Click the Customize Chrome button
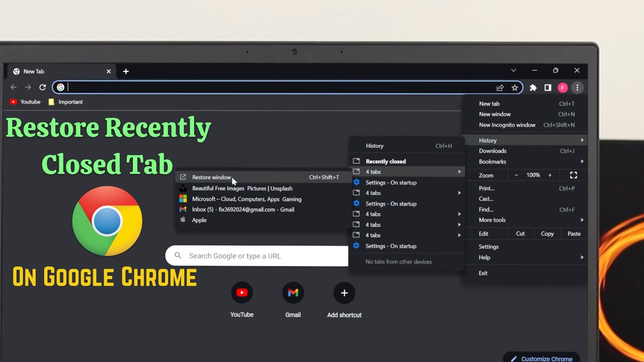The image size is (644, 362). click(541, 358)
